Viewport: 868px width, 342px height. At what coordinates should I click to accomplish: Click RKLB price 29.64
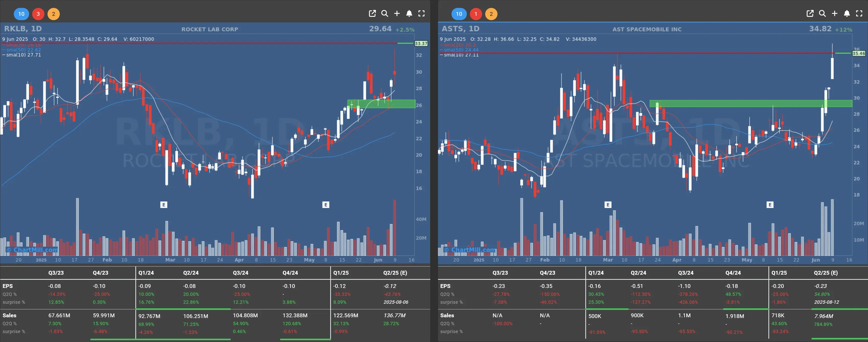381,29
